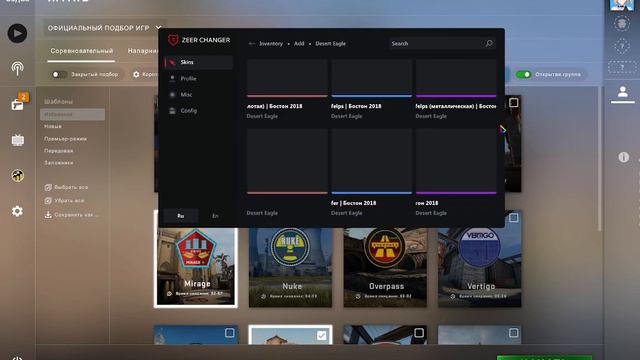
Task: Switch to the Напарники tab
Action: [142, 51]
